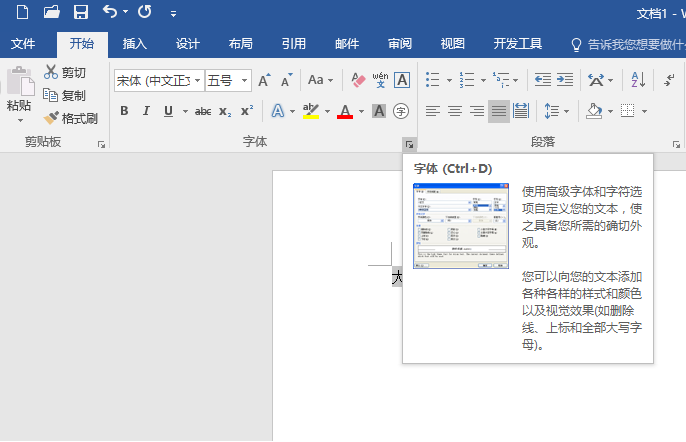686x442 pixels.
Task: Open the Asian layout icon
Action: (x=596, y=80)
